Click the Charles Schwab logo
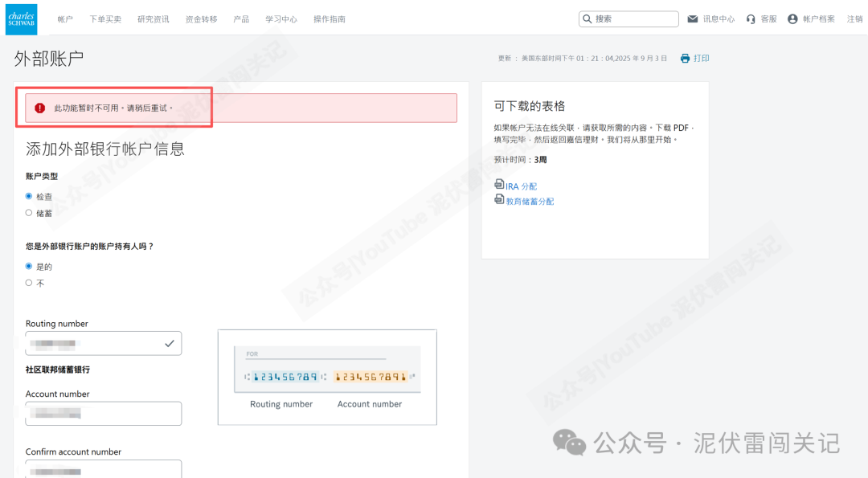Viewport: 868px width, 478px height. click(20, 18)
